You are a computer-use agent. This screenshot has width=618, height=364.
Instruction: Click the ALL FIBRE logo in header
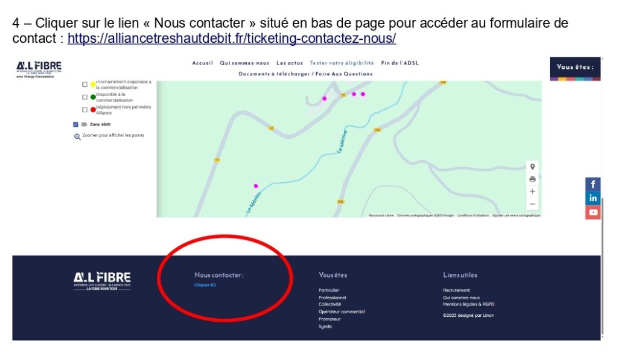point(39,68)
